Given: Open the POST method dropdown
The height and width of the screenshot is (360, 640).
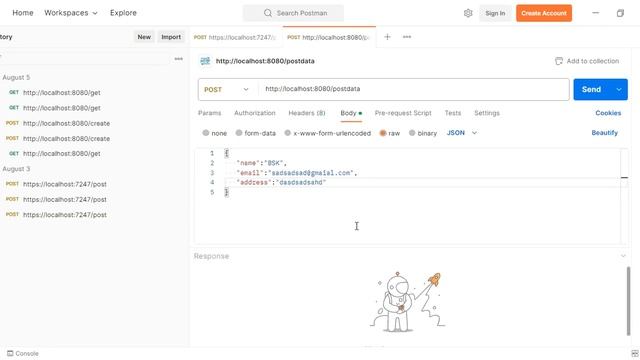Looking at the screenshot, I should (x=227, y=89).
